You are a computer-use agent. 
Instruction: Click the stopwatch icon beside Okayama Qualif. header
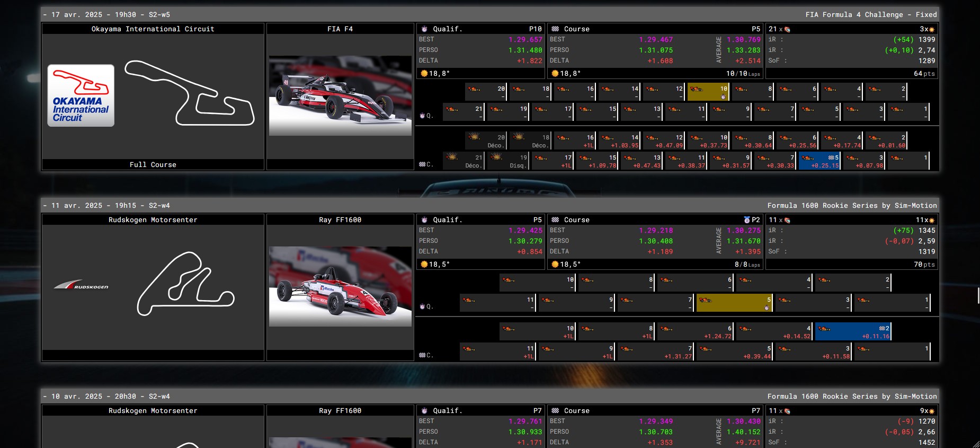coord(424,29)
